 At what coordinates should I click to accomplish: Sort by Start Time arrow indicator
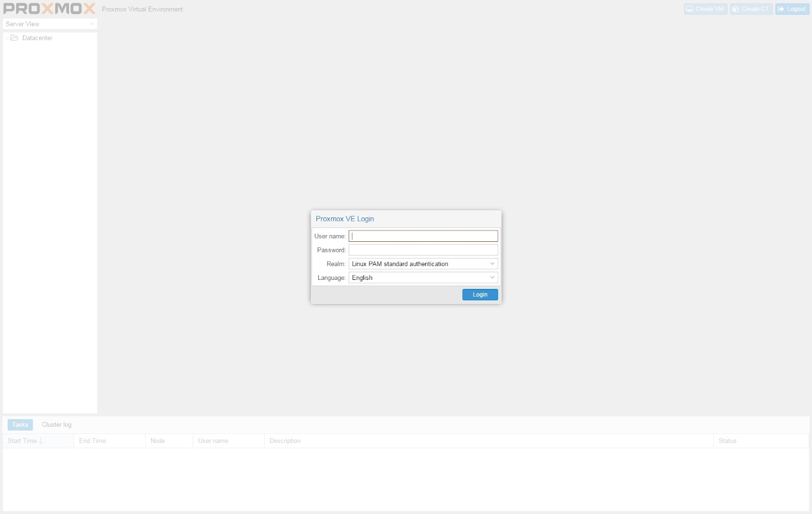tap(41, 440)
